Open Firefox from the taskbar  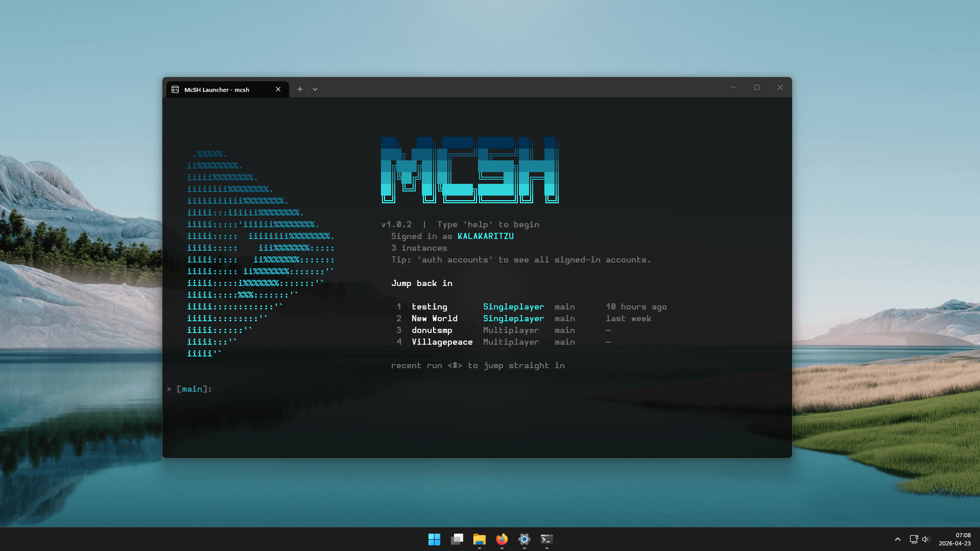coord(501,539)
